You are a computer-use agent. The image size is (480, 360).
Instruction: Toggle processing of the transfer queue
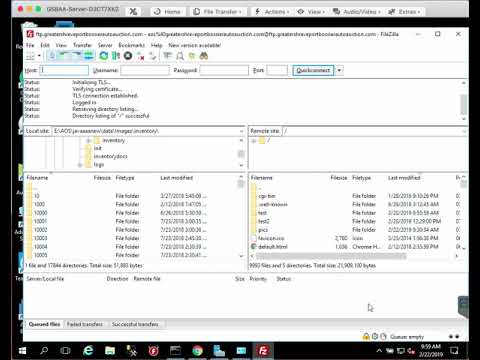116,56
